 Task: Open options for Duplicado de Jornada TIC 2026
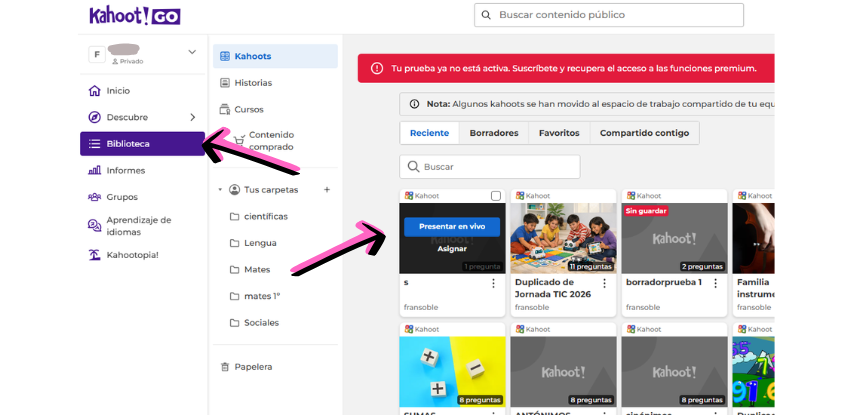604,283
